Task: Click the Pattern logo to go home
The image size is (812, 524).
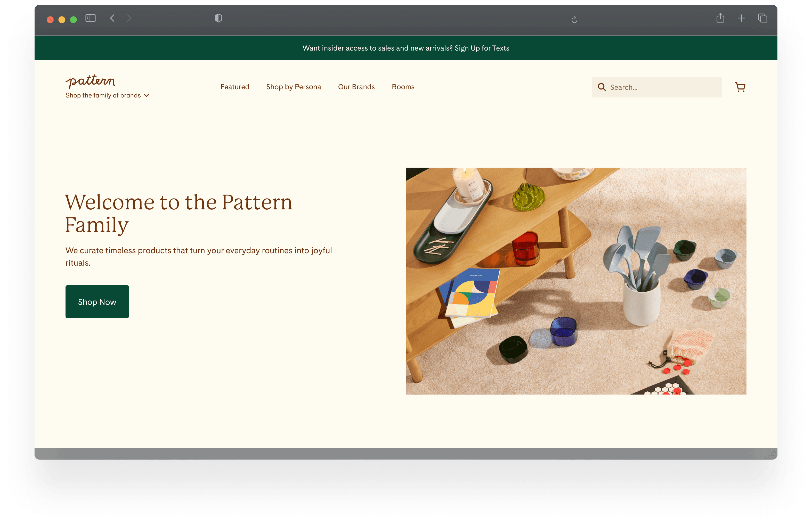Action: point(90,81)
